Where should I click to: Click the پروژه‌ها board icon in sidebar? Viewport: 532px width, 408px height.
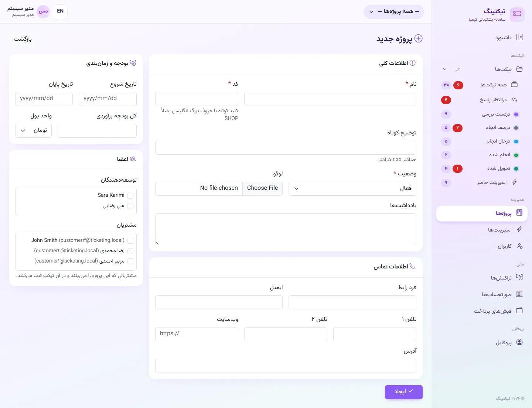pyautogui.click(x=519, y=213)
